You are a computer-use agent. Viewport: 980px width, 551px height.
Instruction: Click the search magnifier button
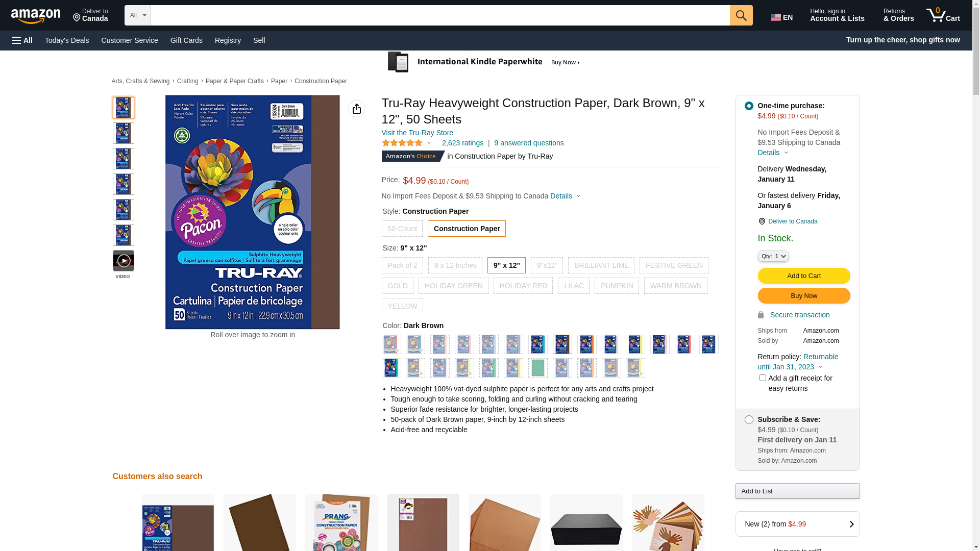click(741, 15)
